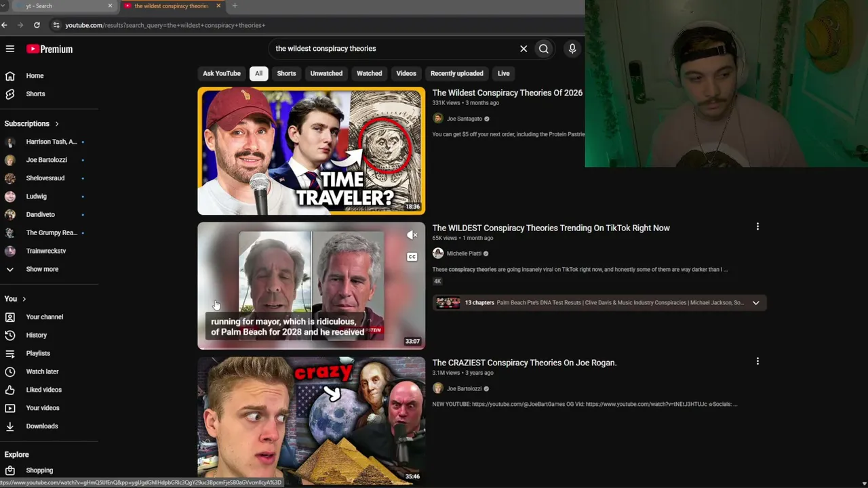Click '3.1M views • 3 years ago' text
Image resolution: width=868 pixels, height=488 pixels.
pyautogui.click(x=464, y=373)
